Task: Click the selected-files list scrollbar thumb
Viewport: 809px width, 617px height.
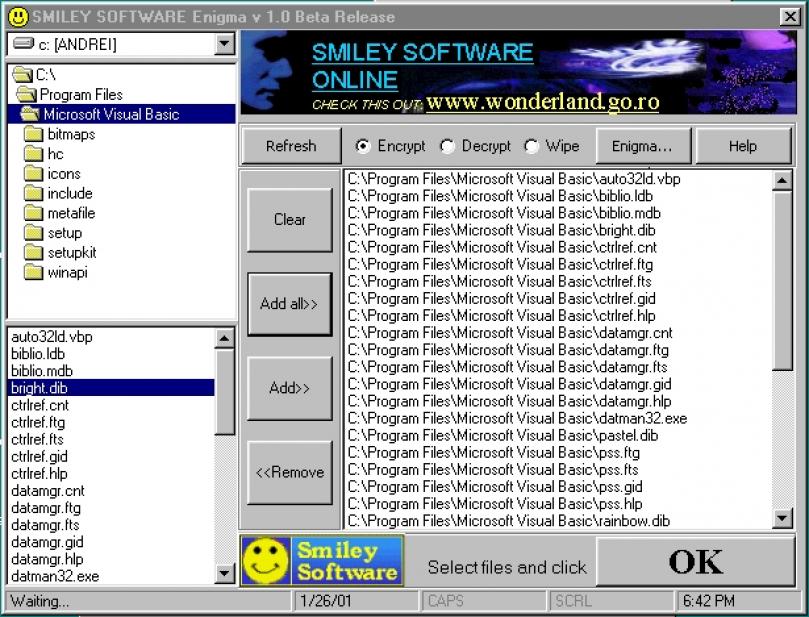Action: point(783,281)
